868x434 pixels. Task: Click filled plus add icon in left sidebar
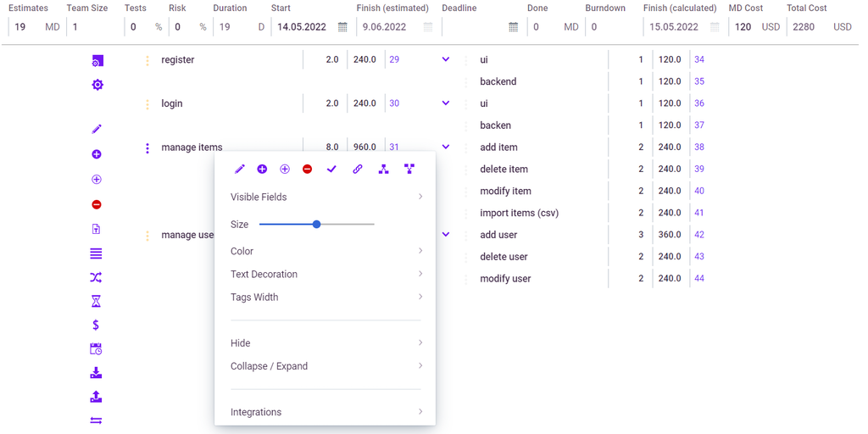(97, 154)
